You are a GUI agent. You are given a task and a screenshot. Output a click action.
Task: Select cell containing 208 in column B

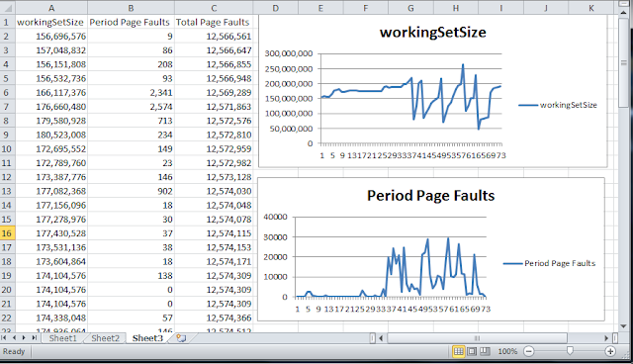tap(131, 64)
